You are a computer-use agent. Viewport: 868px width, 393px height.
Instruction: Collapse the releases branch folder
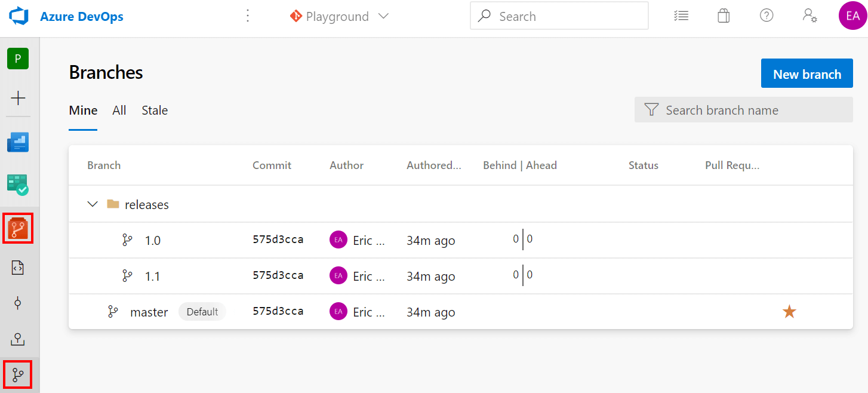click(x=93, y=204)
